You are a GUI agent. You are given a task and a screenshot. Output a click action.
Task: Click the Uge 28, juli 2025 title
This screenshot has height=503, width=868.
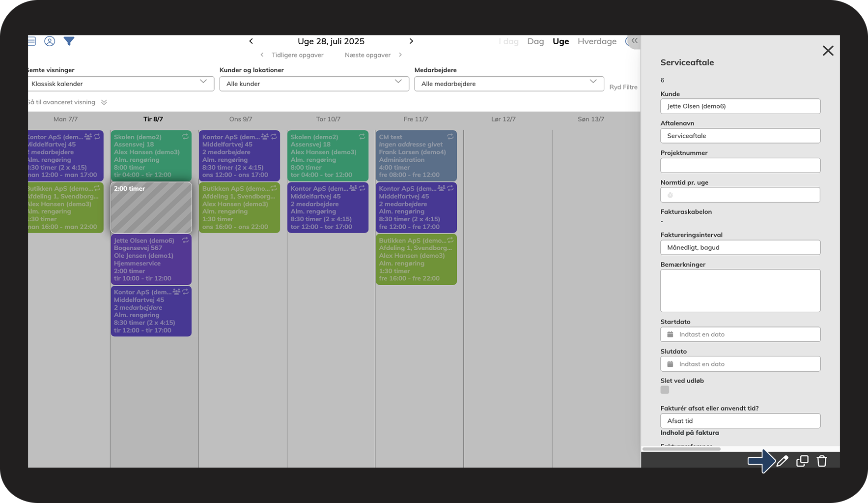[x=331, y=41]
